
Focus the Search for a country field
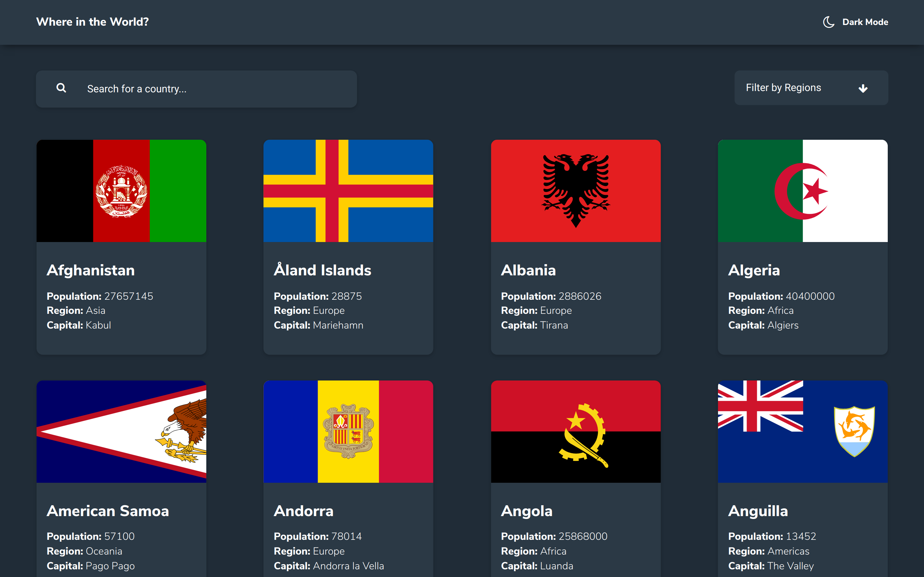coord(214,89)
